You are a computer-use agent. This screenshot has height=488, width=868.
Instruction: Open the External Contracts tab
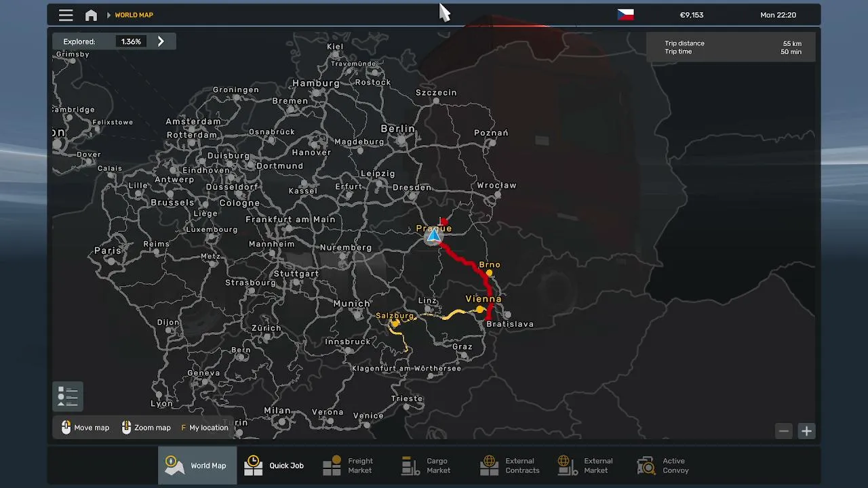[510, 466]
